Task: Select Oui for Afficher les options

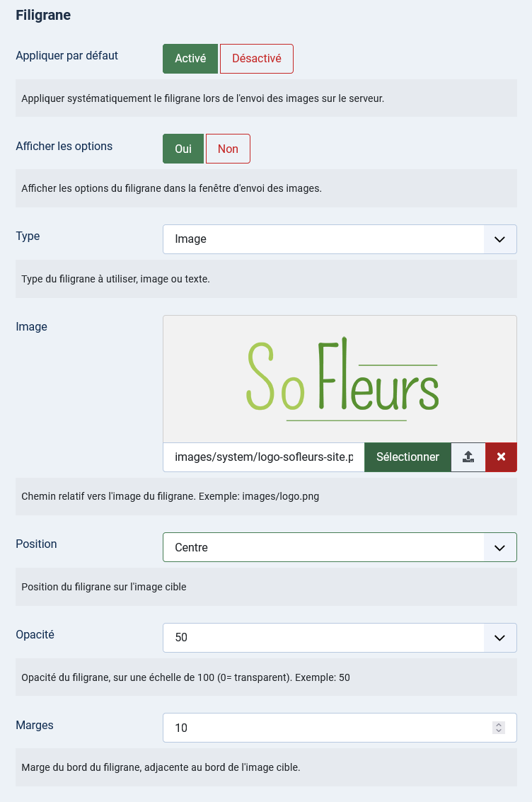Action: tap(183, 149)
